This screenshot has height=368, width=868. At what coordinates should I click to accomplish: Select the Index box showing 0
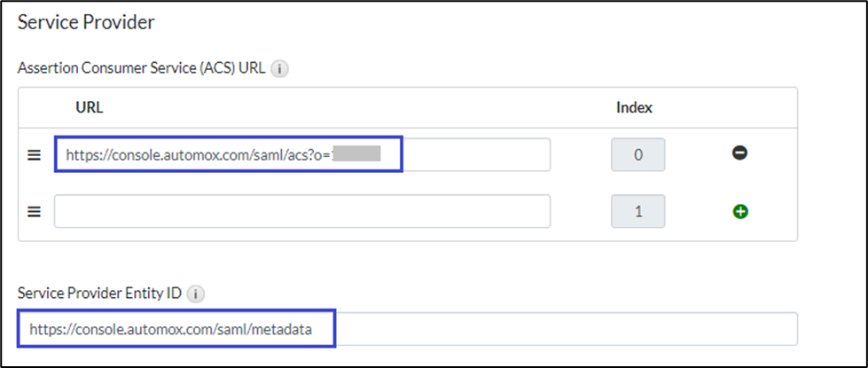click(x=637, y=154)
